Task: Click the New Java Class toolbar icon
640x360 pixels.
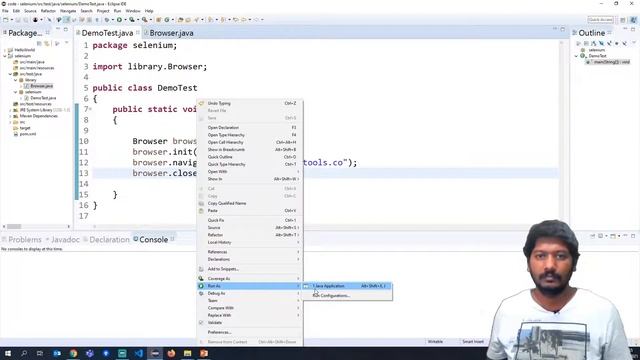Action: point(167,20)
